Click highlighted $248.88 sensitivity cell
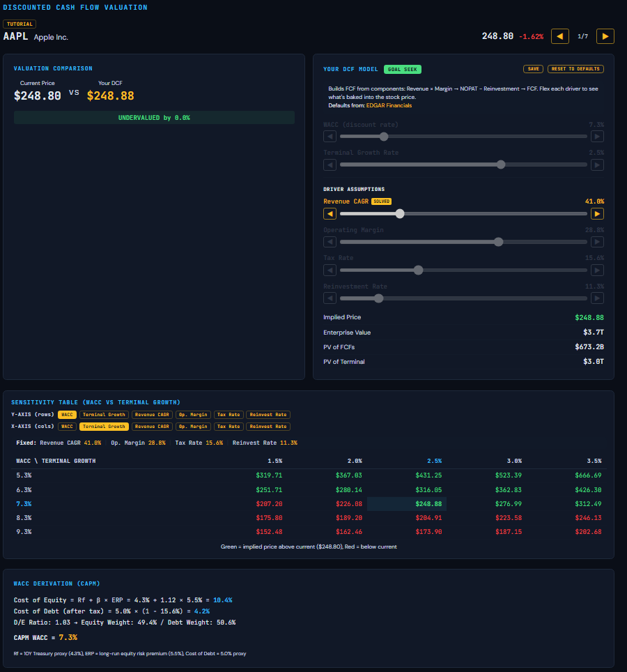 (407, 504)
